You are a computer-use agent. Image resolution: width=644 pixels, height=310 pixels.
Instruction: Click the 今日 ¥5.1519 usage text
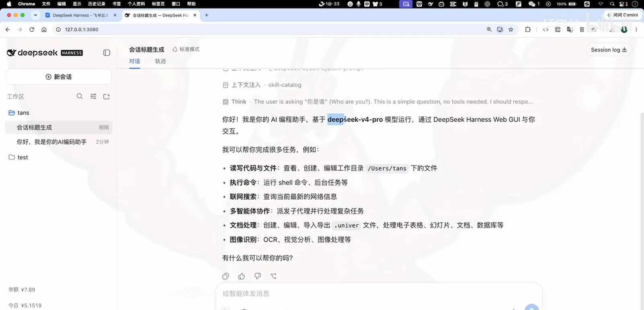[25, 306]
